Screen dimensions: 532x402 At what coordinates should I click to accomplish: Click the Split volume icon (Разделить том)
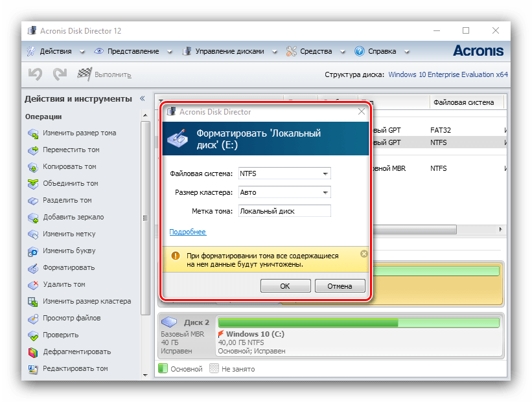33,201
